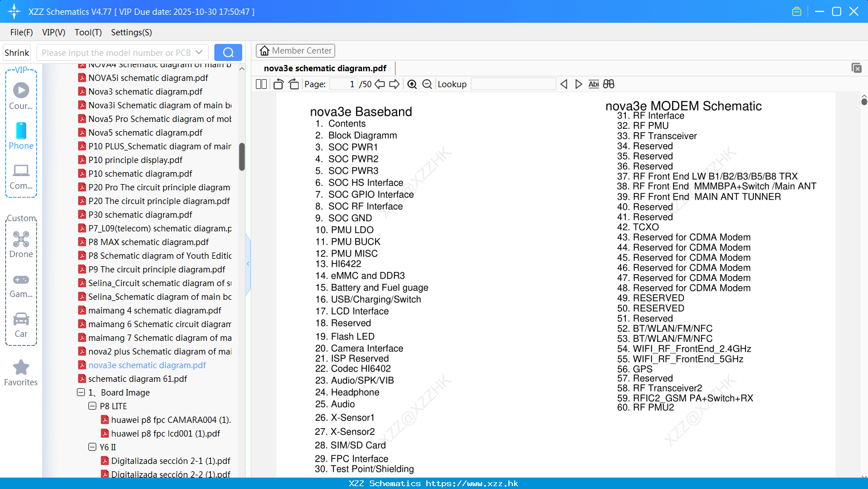Go to the previous page arrow

380,84
